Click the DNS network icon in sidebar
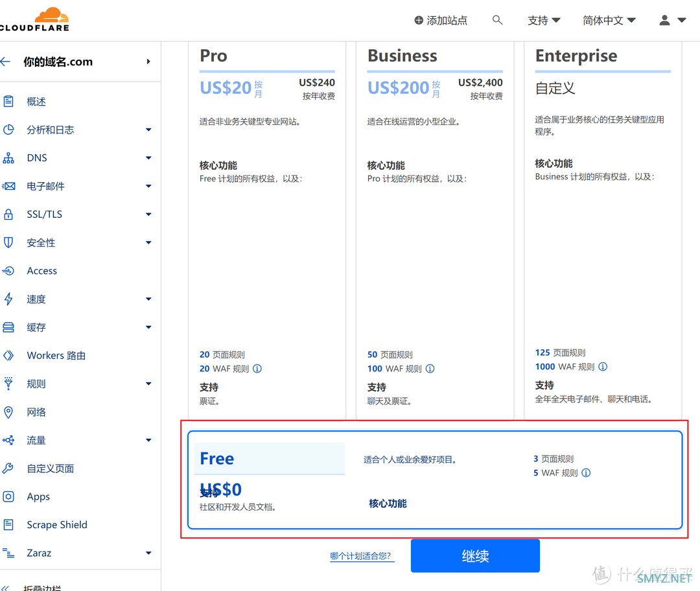The image size is (700, 591). (x=8, y=158)
